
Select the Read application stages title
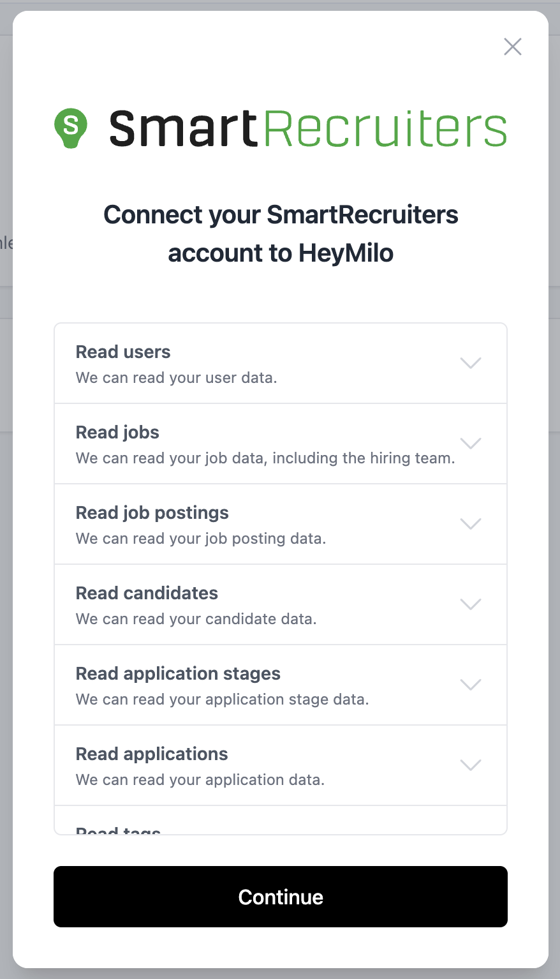(178, 673)
